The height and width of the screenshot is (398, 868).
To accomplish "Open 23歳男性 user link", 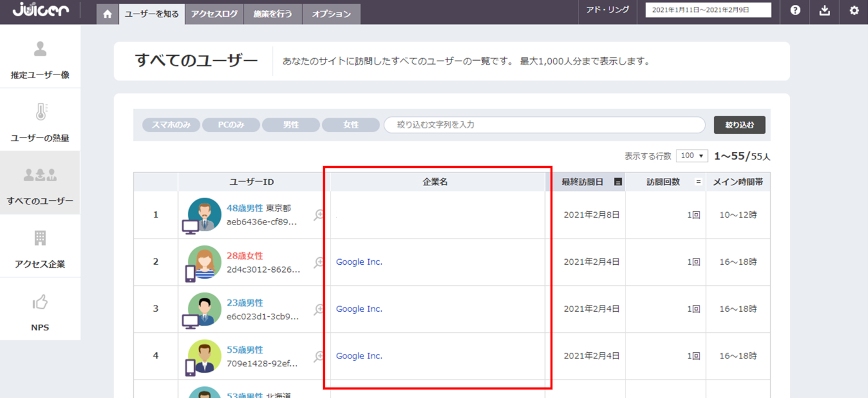I will click(245, 303).
